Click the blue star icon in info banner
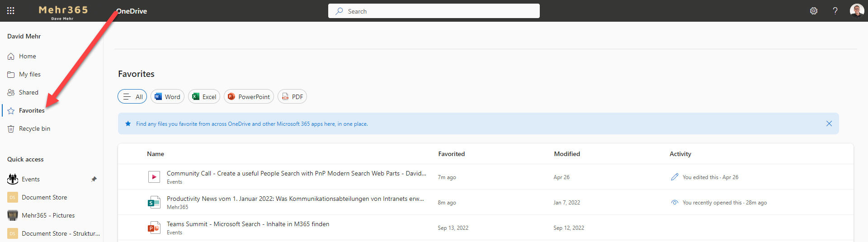The image size is (868, 242). click(128, 123)
